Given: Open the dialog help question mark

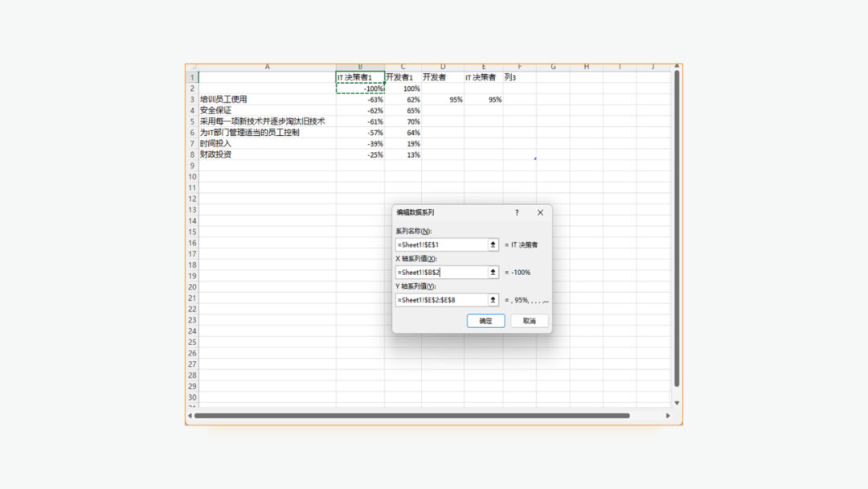Looking at the screenshot, I should pyautogui.click(x=517, y=212).
